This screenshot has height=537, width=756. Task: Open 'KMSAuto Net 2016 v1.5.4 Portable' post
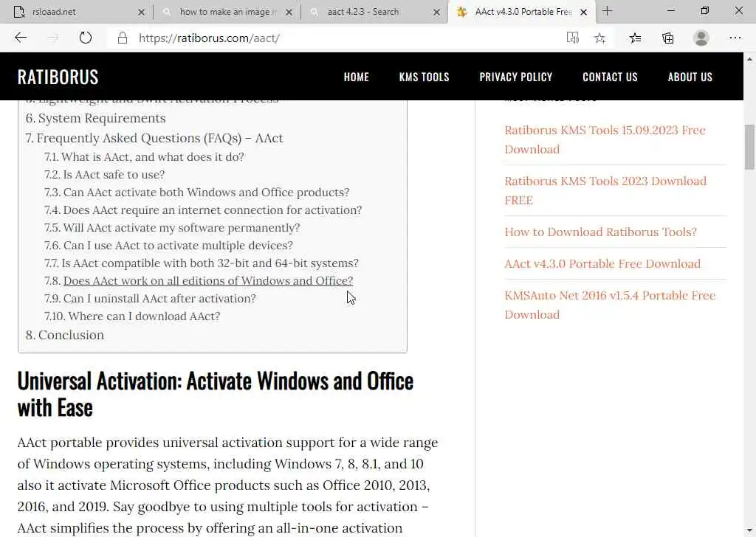[610, 305]
